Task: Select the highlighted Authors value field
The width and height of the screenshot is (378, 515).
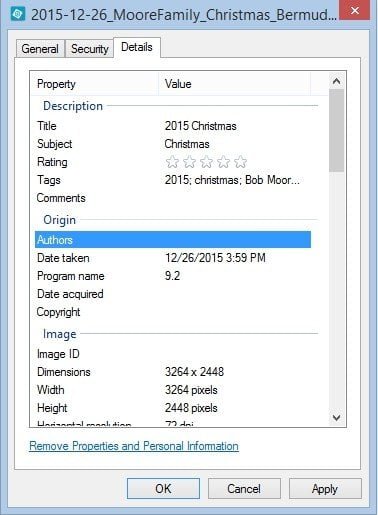Action: point(235,240)
